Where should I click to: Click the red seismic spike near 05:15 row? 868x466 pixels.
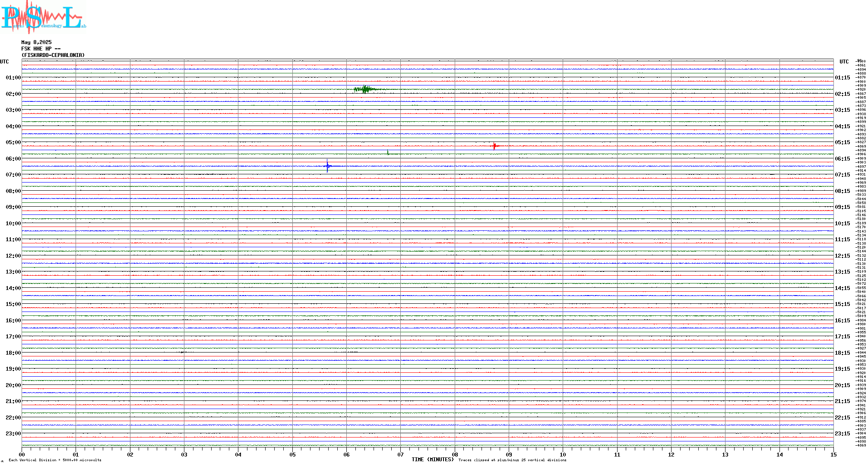[x=495, y=146]
